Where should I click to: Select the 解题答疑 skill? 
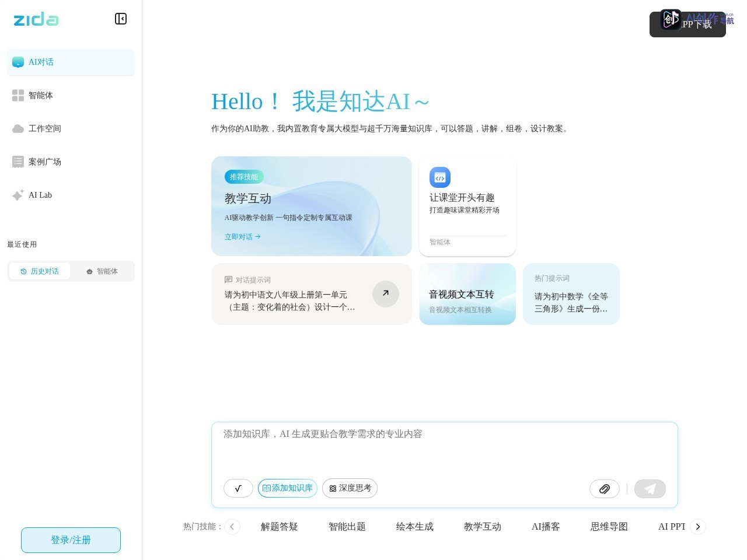(280, 527)
